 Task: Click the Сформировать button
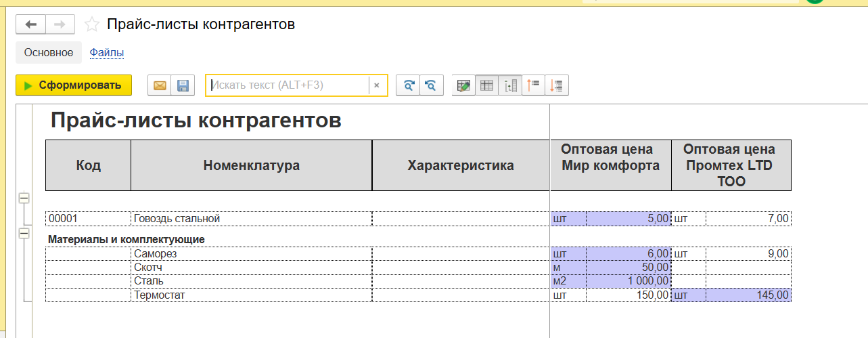[x=74, y=85]
